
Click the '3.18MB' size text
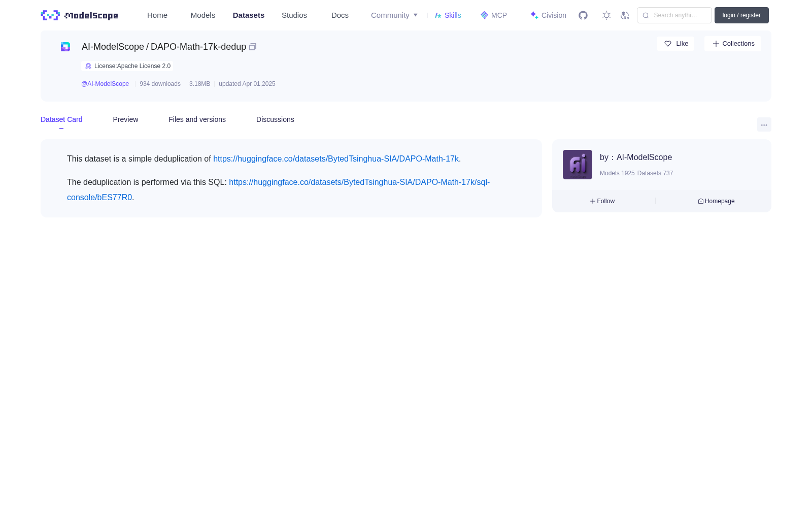click(x=199, y=84)
